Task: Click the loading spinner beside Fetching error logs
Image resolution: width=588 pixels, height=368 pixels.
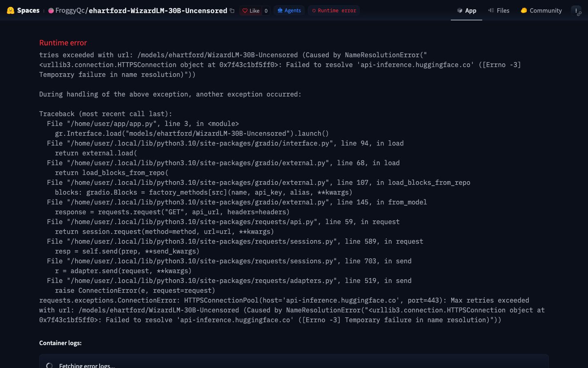Action: click(x=49, y=366)
